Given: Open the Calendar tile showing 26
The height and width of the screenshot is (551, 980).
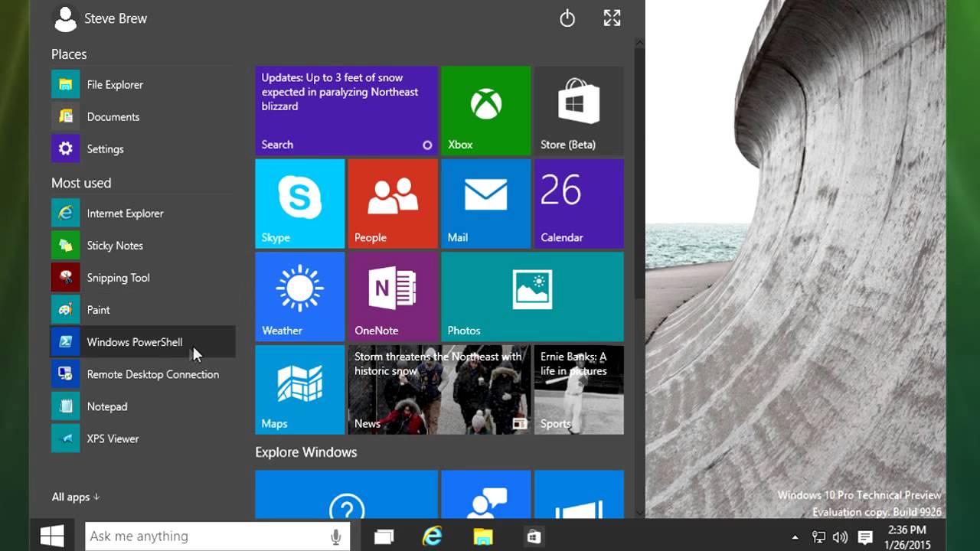Looking at the screenshot, I should (579, 204).
